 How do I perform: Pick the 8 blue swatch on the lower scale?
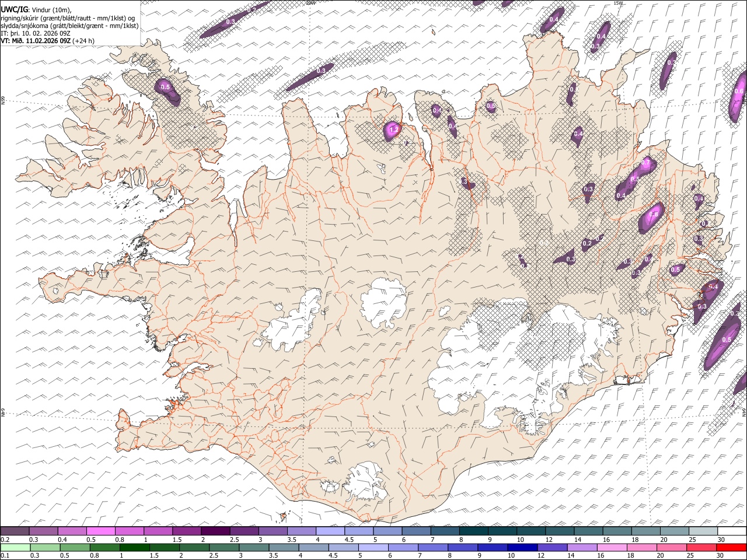point(463,547)
